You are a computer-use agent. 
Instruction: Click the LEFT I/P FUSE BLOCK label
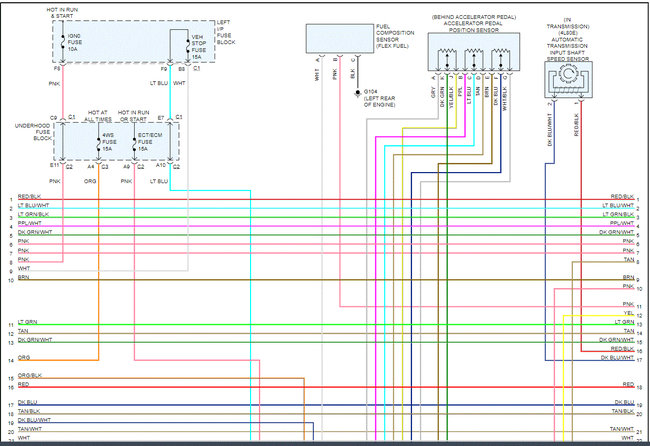[226, 32]
